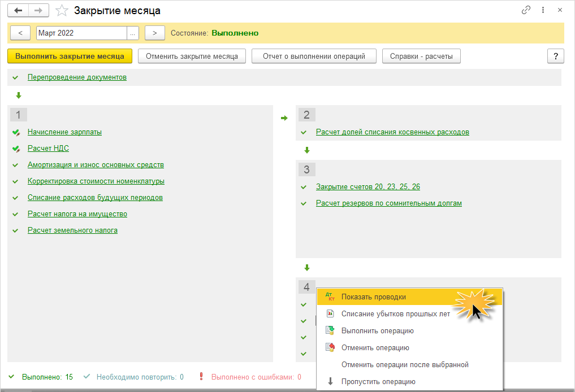
Task: Open Закрытие счетов 20, 23, 25, 26
Action: pos(368,187)
